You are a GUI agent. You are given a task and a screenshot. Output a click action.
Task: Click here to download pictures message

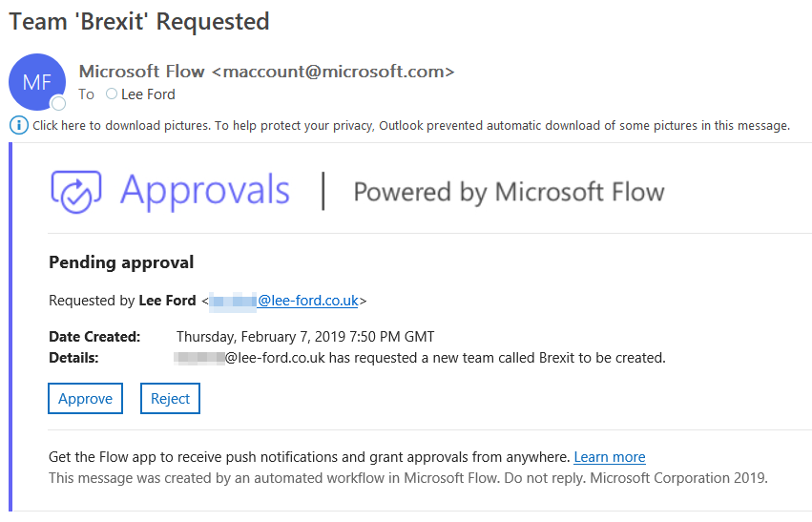click(x=411, y=125)
